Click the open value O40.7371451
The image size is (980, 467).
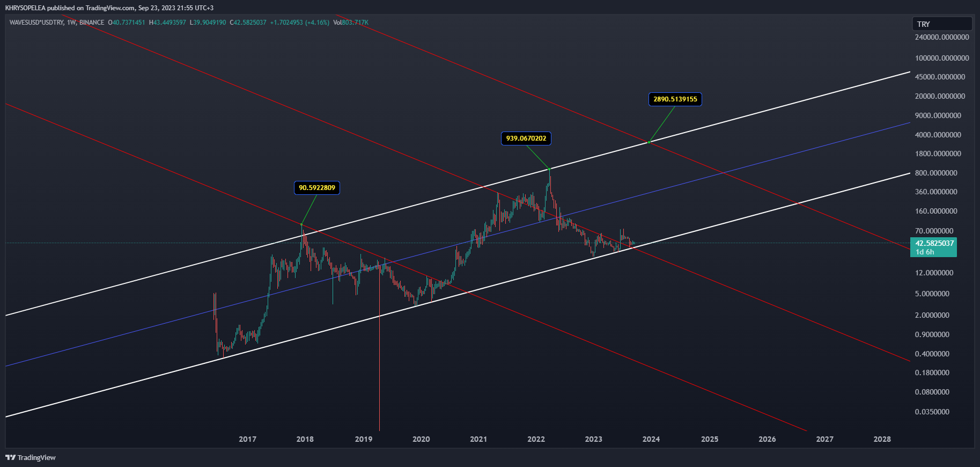(127, 23)
